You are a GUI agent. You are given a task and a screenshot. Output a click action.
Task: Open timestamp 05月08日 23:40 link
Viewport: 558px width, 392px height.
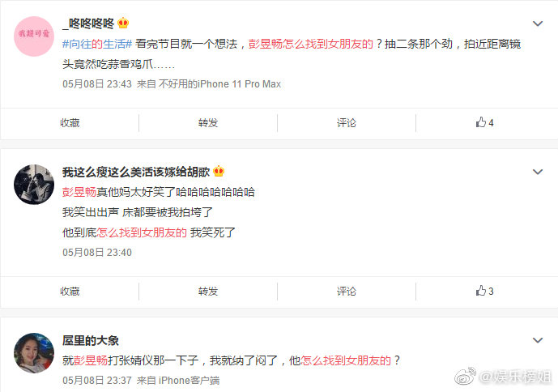point(97,253)
